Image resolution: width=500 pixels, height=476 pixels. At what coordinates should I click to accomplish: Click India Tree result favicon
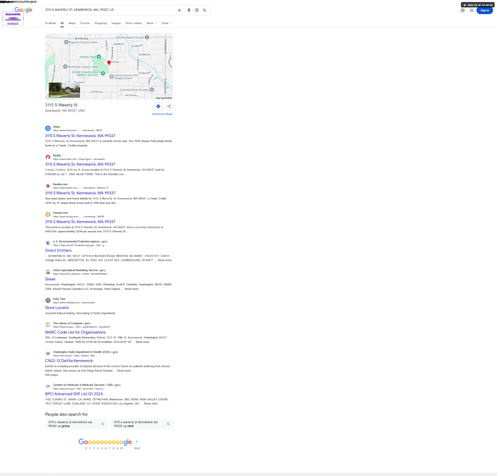pyautogui.click(x=48, y=300)
